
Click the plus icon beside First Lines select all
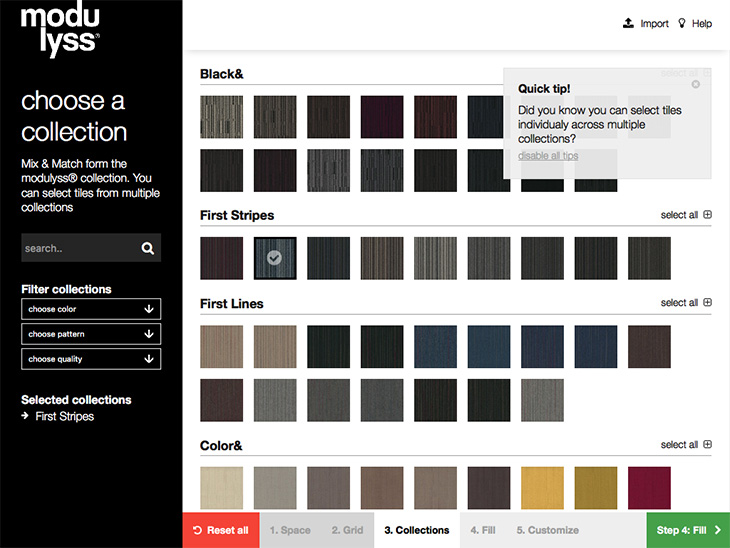tap(707, 302)
